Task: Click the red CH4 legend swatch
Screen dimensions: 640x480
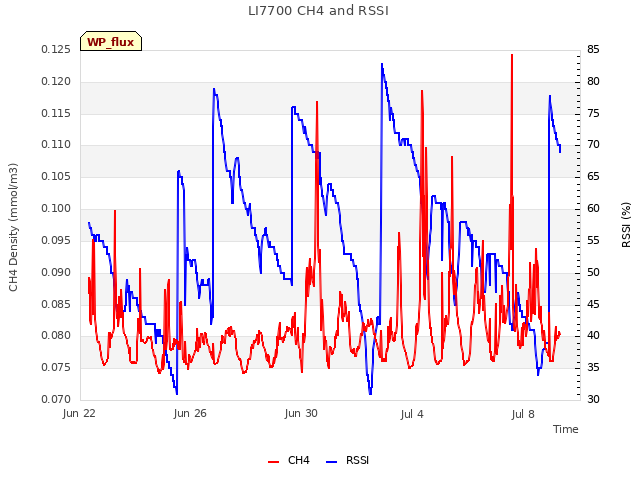Action: 273,462
